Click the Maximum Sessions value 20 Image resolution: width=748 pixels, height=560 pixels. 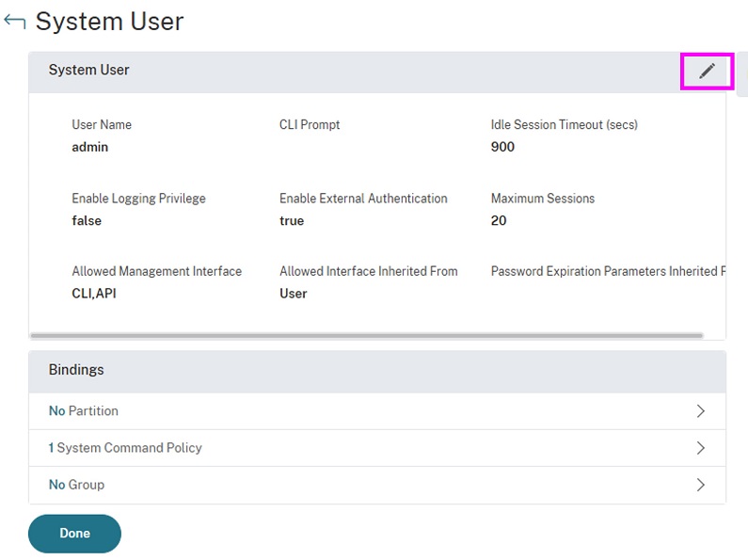(x=499, y=220)
